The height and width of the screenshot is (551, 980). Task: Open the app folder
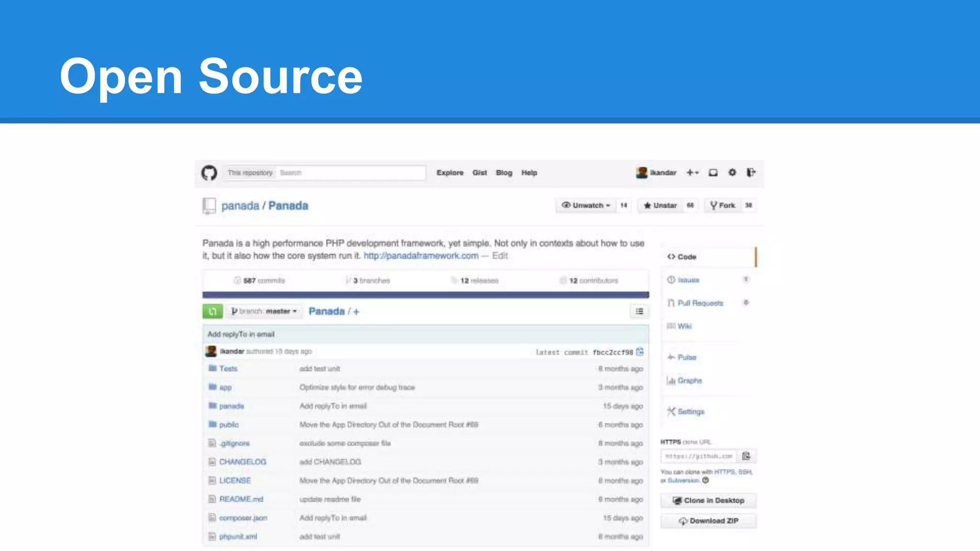click(x=225, y=387)
